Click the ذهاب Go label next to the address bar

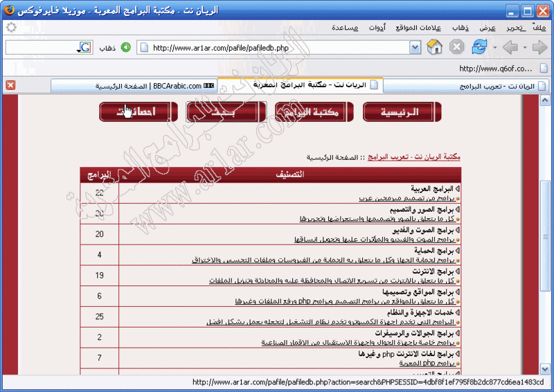pos(107,48)
